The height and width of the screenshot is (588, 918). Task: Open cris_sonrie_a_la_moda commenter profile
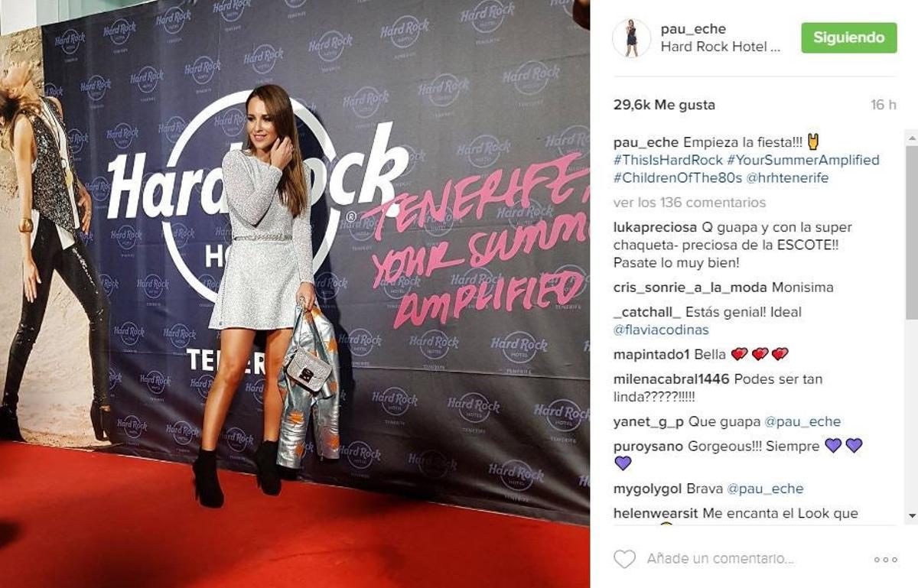pyautogui.click(x=690, y=288)
